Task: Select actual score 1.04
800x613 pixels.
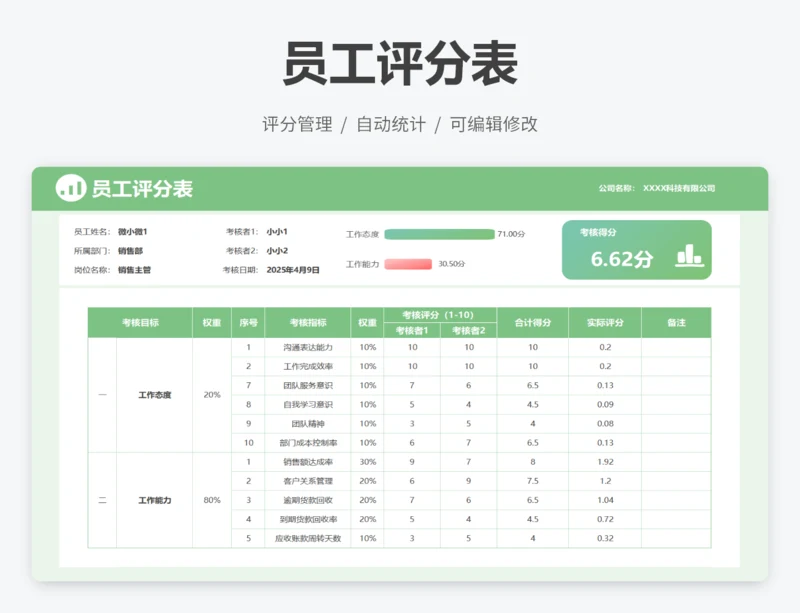Action: [x=605, y=500]
